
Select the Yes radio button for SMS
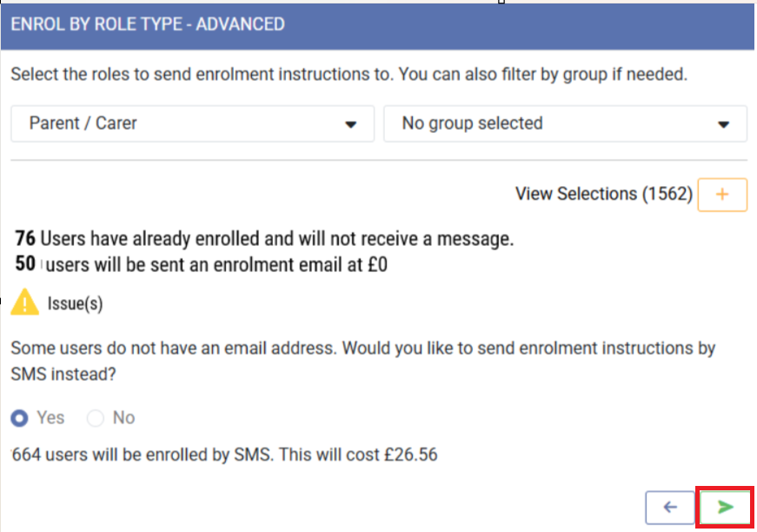[19, 418]
